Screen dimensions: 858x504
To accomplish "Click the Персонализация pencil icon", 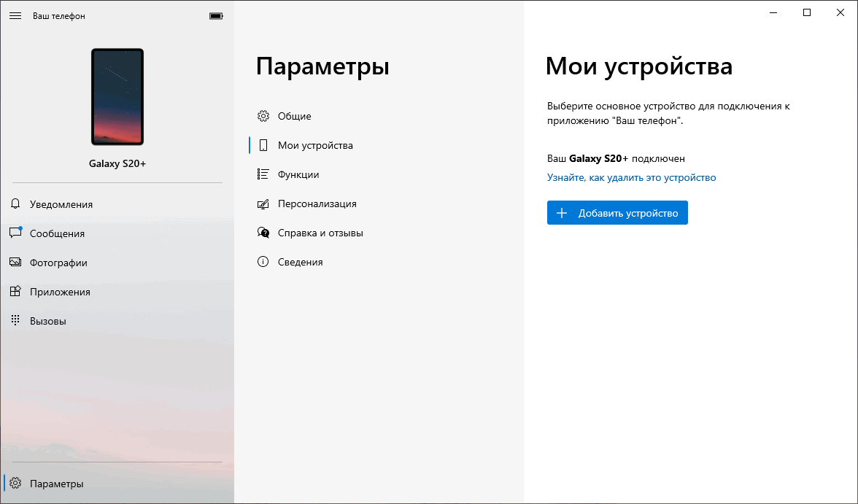I will pos(263,203).
